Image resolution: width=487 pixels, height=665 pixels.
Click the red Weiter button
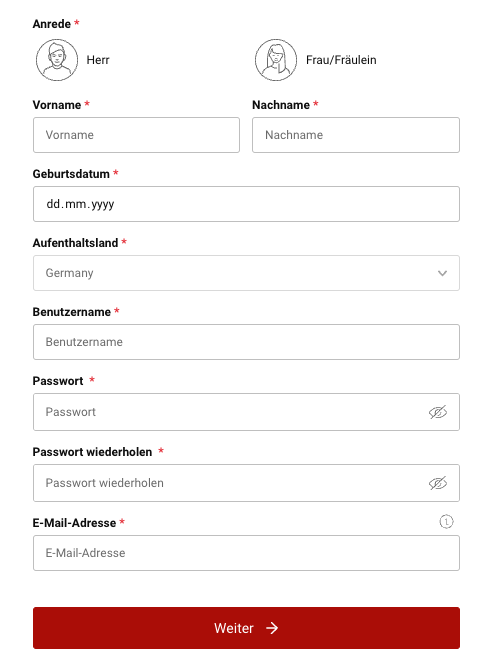pos(246,628)
